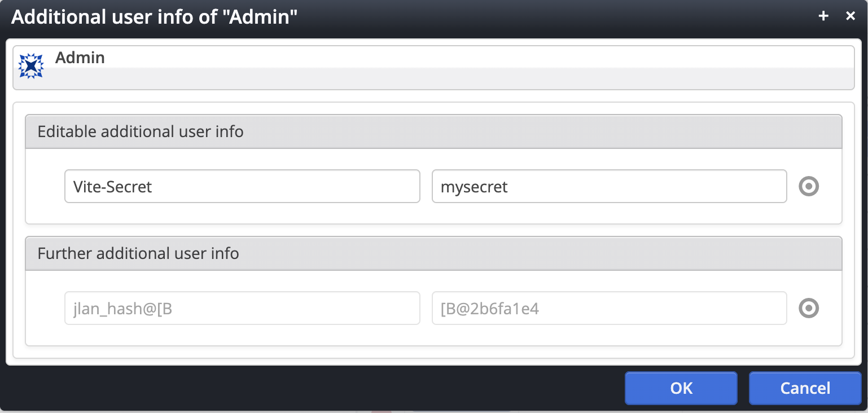This screenshot has height=413, width=868.
Task: Click the star emblem left of Admin
Action: (31, 64)
